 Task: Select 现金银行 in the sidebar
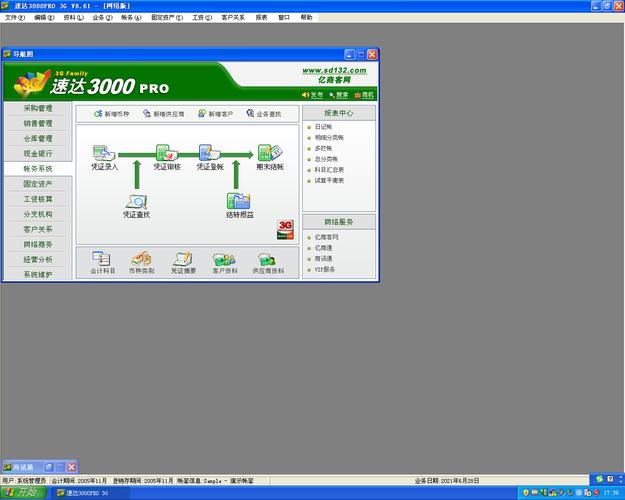[x=38, y=154]
